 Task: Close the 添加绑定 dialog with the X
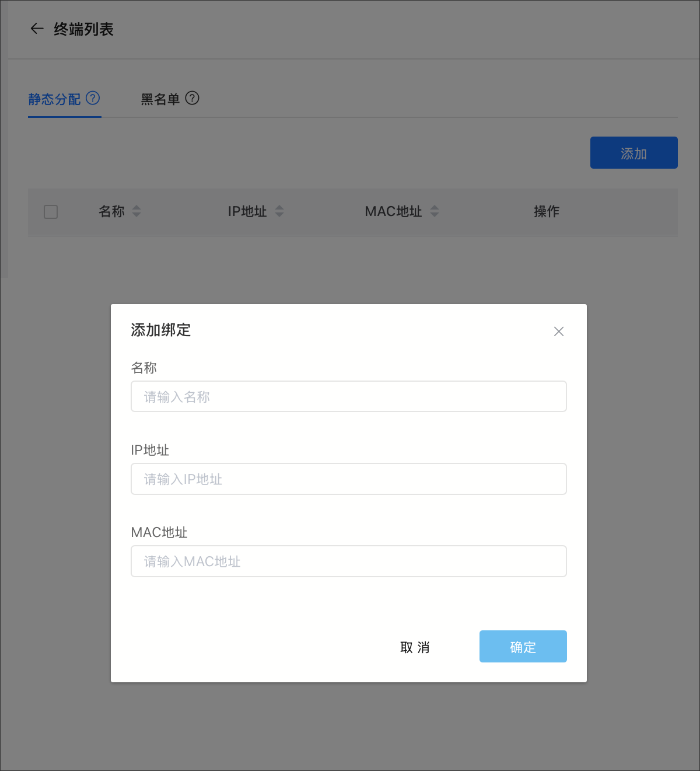pos(558,332)
